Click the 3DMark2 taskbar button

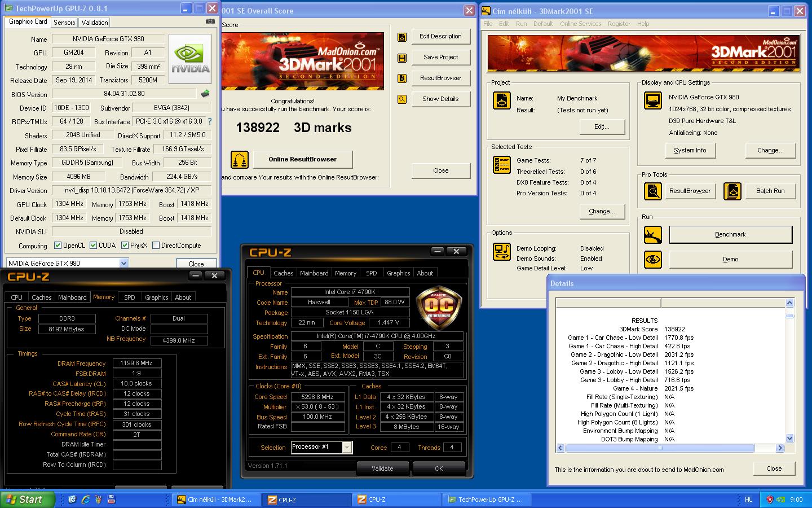click(x=217, y=500)
